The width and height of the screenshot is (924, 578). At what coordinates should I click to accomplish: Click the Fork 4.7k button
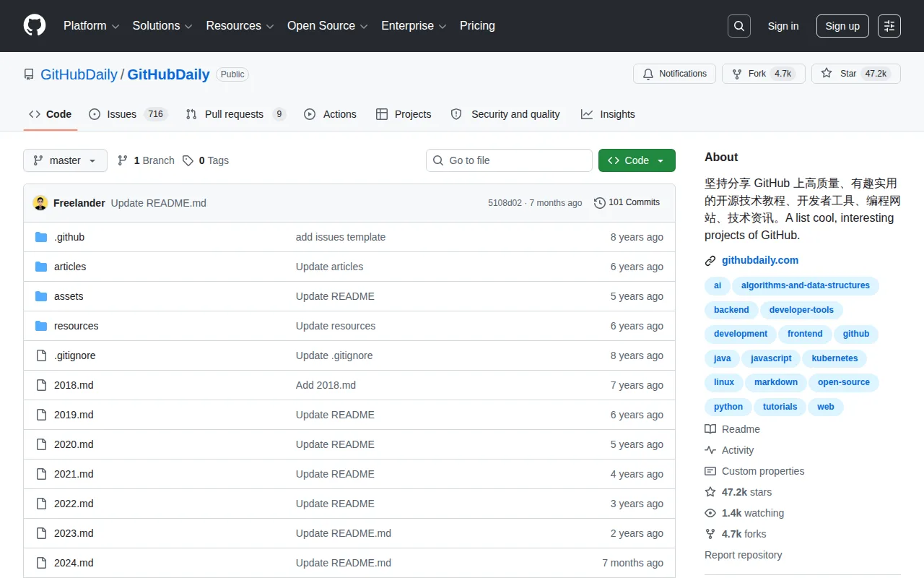764,74
